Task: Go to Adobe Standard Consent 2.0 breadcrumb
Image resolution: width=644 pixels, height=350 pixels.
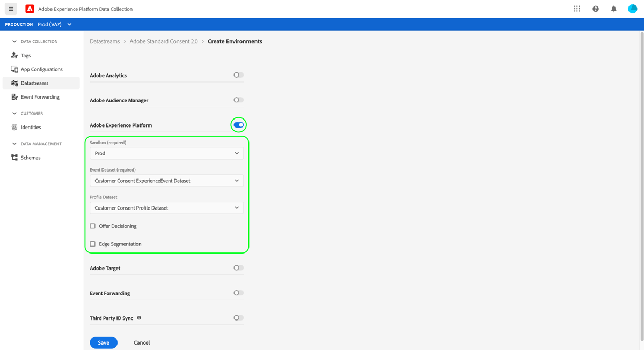Action: click(163, 41)
